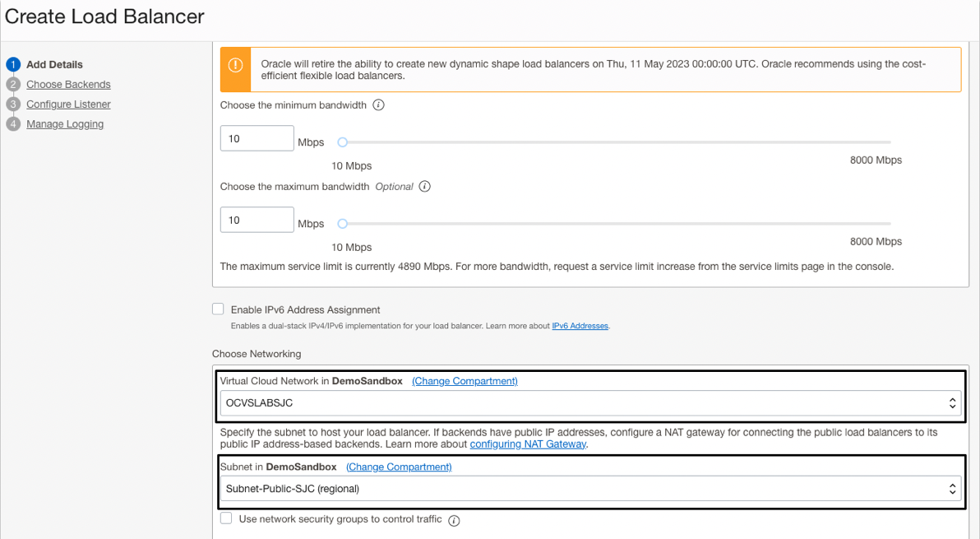Screen dimensions: 980x539
Task: Change Compartment for the Subnet
Action: 399,467
